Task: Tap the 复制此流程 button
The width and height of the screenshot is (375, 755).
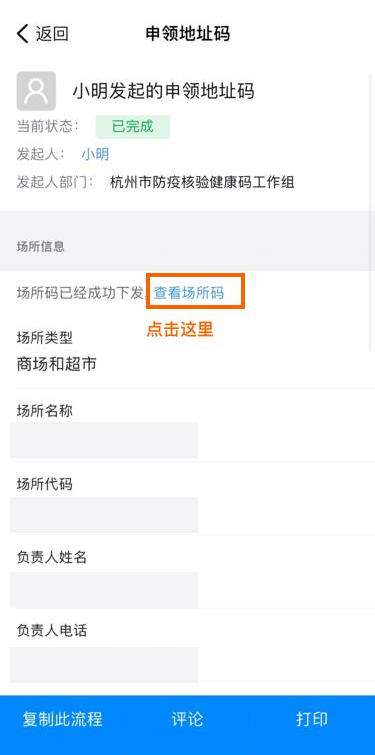Action: click(63, 719)
